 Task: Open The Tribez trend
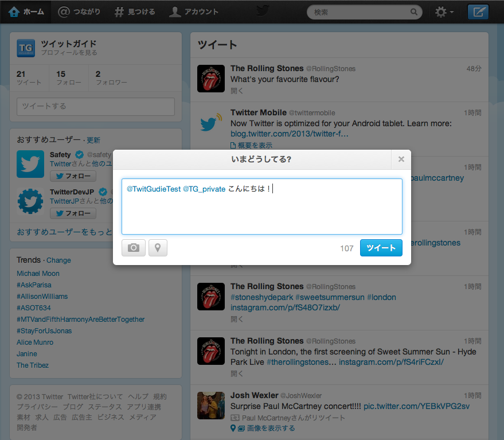click(x=33, y=365)
